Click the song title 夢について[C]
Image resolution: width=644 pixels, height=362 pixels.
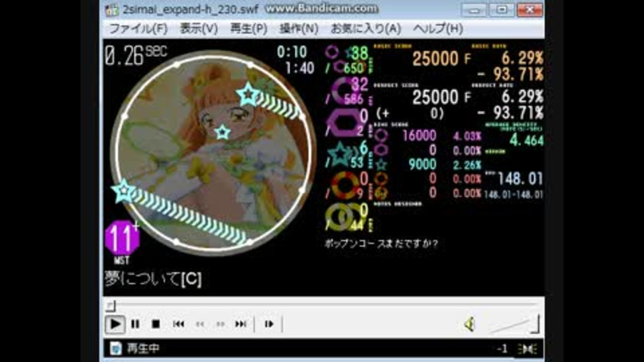coord(153,279)
